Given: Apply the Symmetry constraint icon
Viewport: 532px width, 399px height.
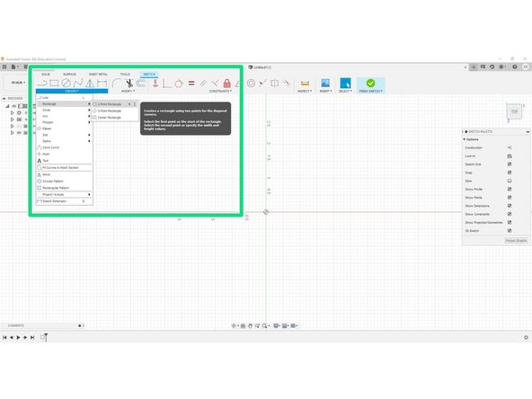Looking at the screenshot, I should click(274, 83).
